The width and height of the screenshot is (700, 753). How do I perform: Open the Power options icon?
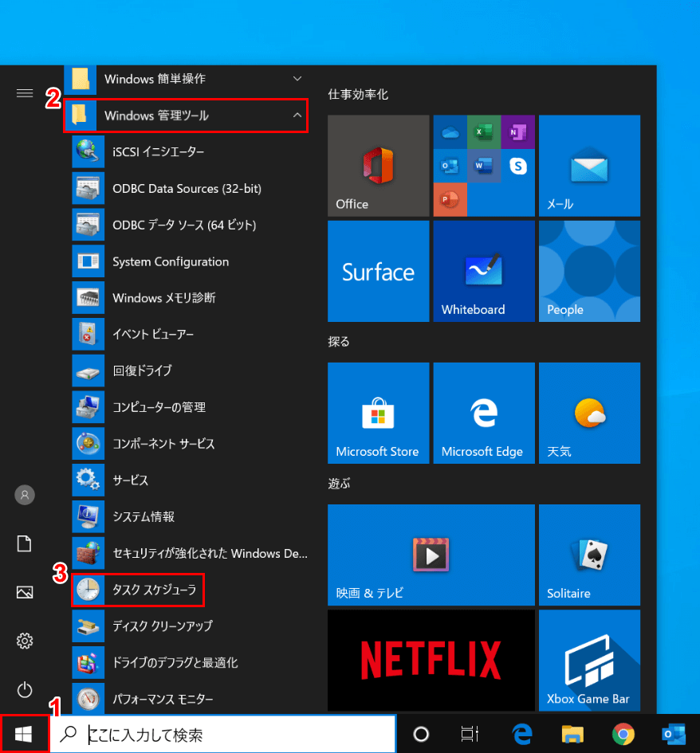click(x=25, y=690)
